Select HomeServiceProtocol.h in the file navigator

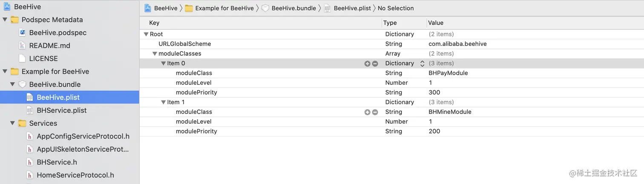pyautogui.click(x=75, y=175)
